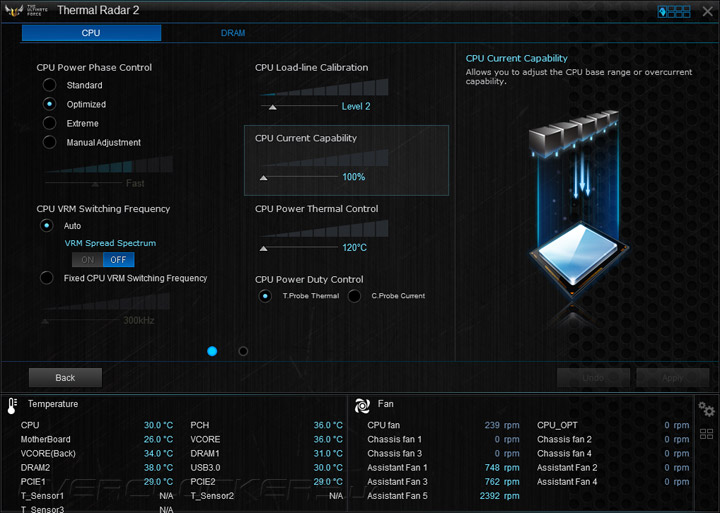Click the Chassis fan 4 row
Image resolution: width=720 pixels, height=513 pixels.
pyautogui.click(x=613, y=454)
